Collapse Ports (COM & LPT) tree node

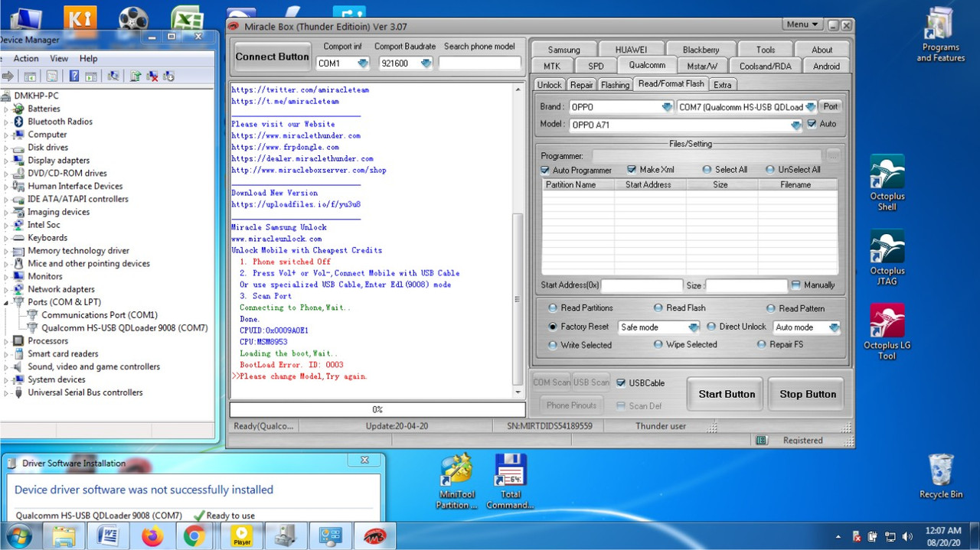[x=7, y=302]
